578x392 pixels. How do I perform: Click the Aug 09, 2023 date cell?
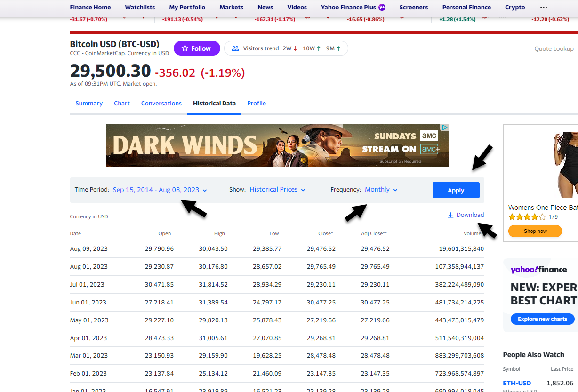pos(89,249)
